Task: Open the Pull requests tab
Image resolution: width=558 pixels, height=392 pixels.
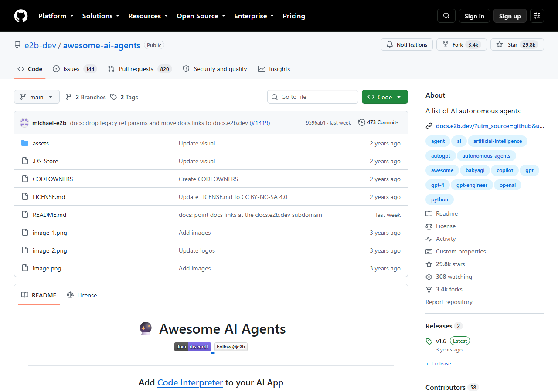Action: coord(139,69)
